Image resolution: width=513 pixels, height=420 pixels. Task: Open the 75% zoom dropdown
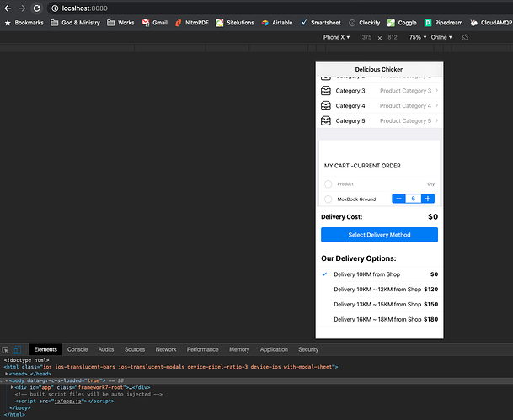pyautogui.click(x=418, y=37)
